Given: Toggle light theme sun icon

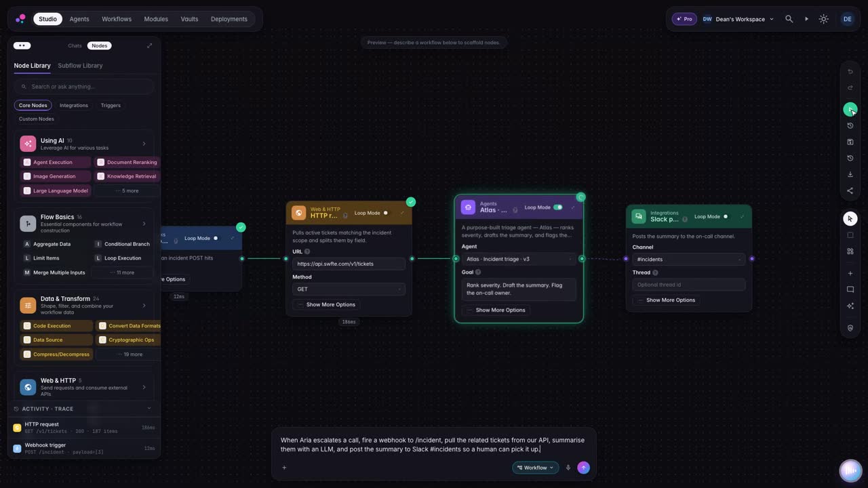Looking at the screenshot, I should [823, 19].
